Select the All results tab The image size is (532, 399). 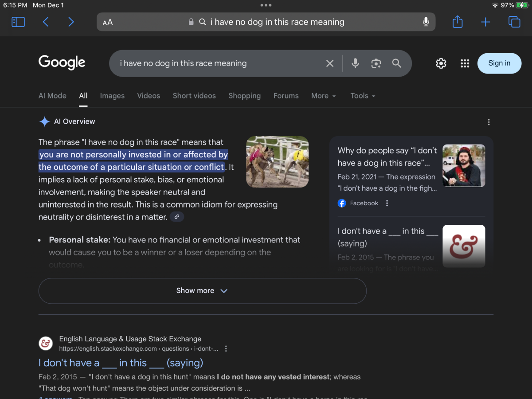(83, 96)
